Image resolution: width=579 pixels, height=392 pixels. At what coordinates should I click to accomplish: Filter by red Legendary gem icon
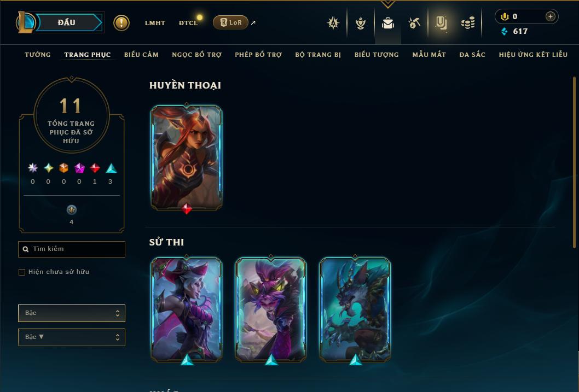[95, 168]
